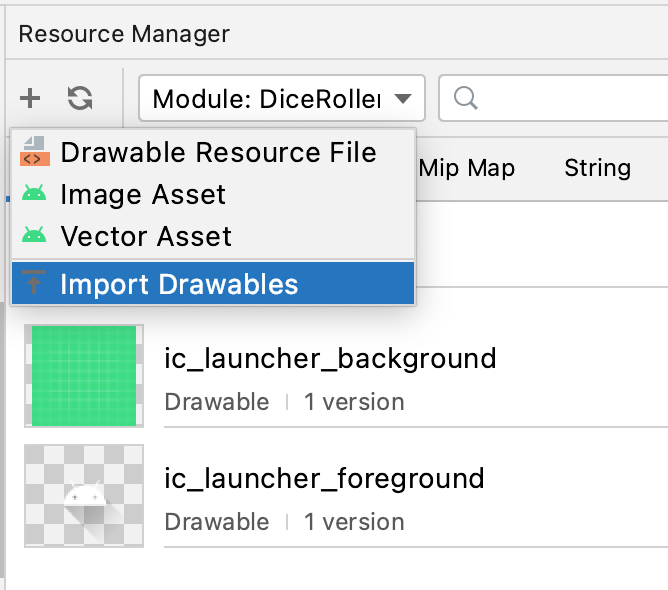Click the Android icon beside Image Asset
Screen dimensions: 668x590
coord(34,194)
